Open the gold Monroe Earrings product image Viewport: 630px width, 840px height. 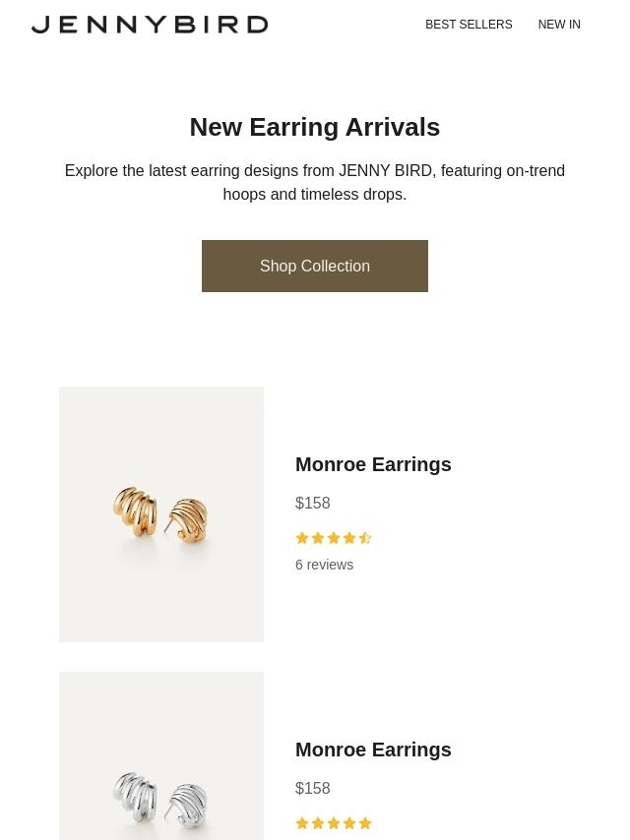coord(161,514)
